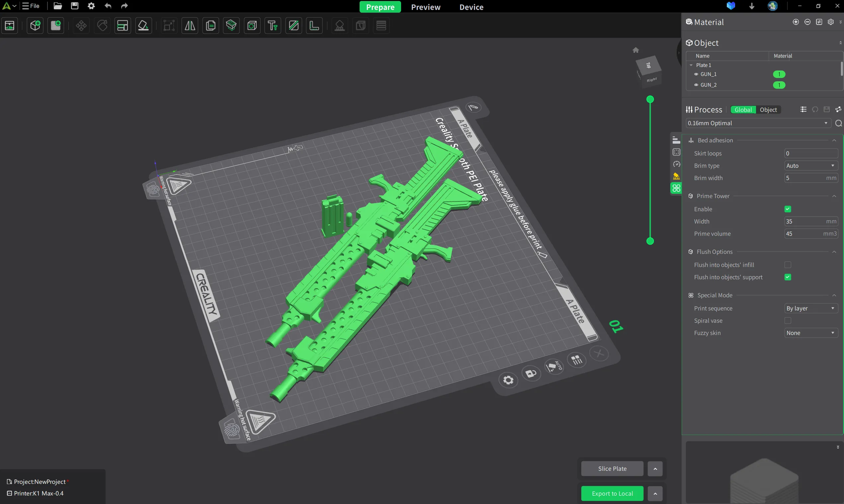Select the Clone tool

(x=211, y=26)
